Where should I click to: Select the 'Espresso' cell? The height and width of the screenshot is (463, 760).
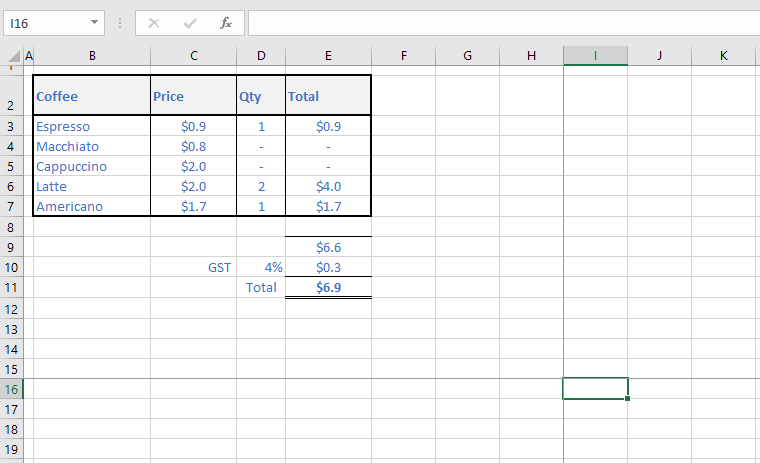coord(92,126)
